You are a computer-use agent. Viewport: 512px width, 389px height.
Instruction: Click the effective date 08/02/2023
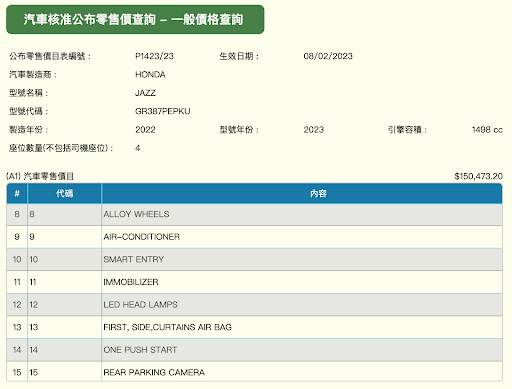(x=328, y=56)
